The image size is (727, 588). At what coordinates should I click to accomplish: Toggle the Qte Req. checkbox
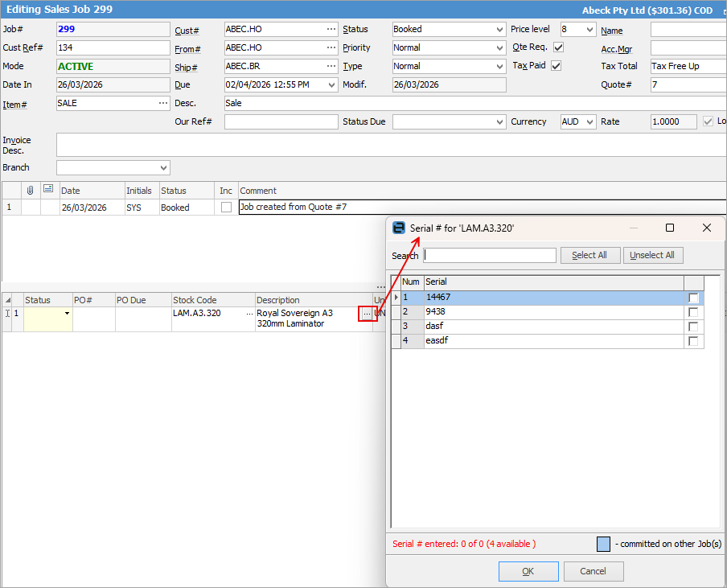558,47
